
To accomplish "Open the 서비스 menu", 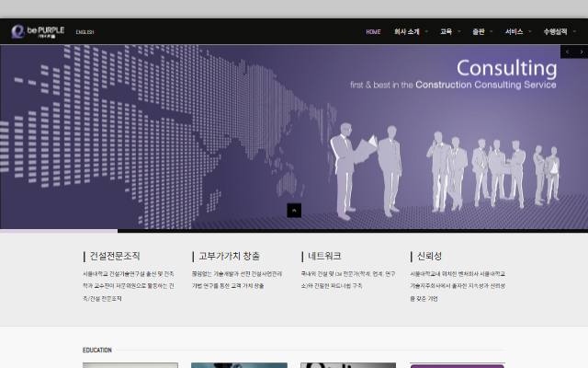I will [514, 31].
